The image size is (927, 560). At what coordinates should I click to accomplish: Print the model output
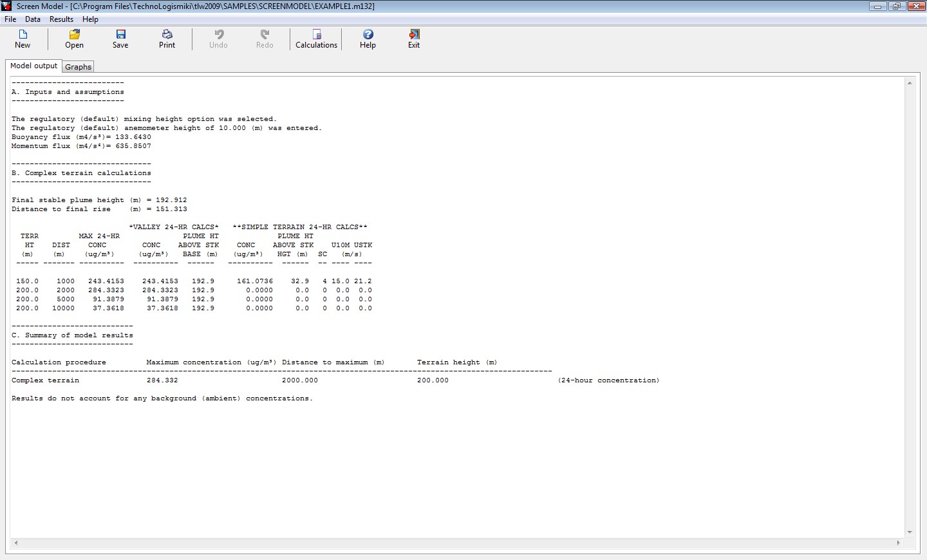pyautogui.click(x=167, y=39)
